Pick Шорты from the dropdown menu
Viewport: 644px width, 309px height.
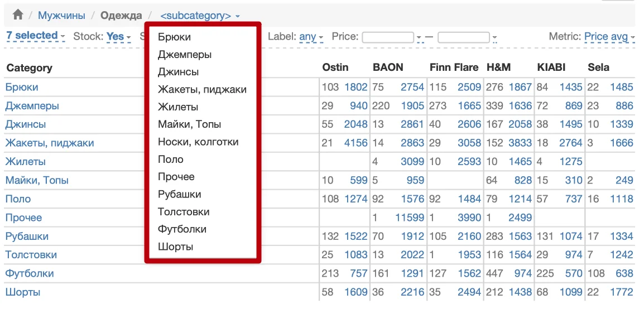[175, 247]
